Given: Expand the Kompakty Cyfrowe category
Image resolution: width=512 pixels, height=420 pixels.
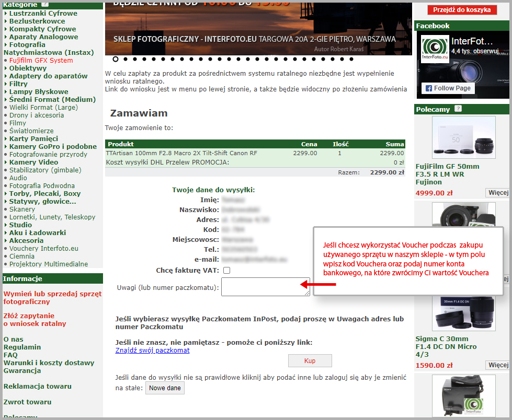Looking at the screenshot, I should [42, 29].
